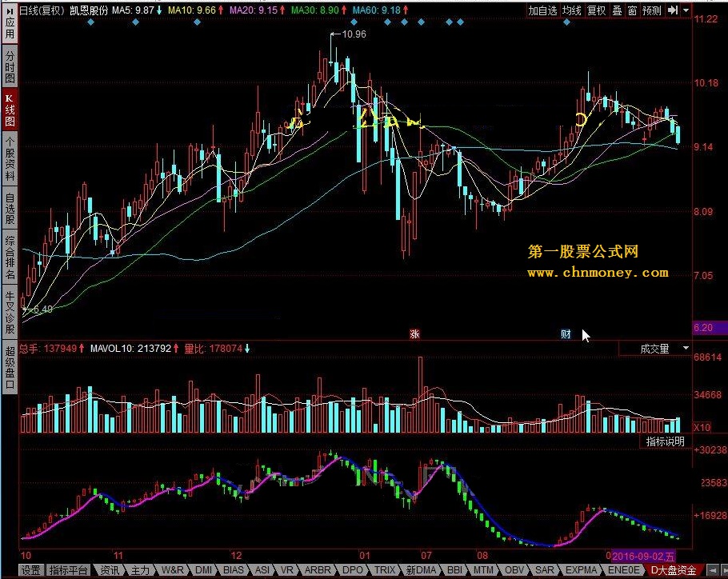Select the DPO indicator tab
Image resolution: width=728 pixels, height=579 pixels.
[x=352, y=570]
